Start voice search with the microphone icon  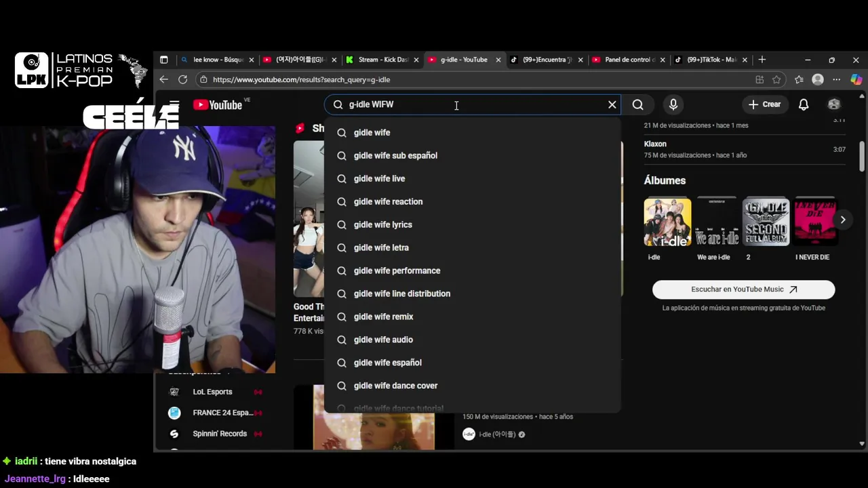[673, 104]
